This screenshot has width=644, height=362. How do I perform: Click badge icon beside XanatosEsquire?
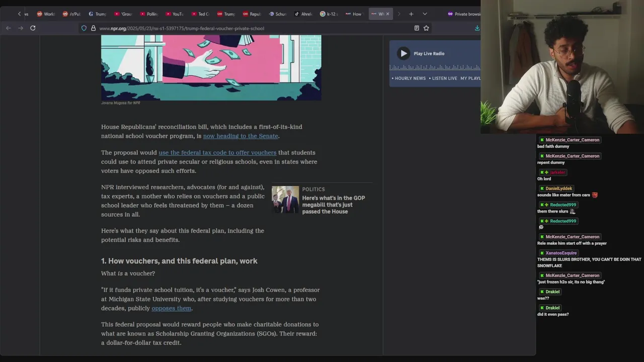[542, 253]
